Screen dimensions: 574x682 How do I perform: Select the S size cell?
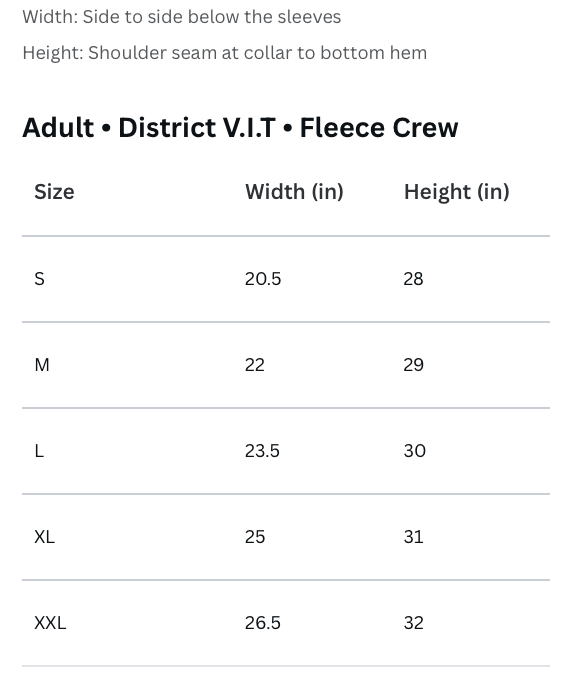(40, 279)
